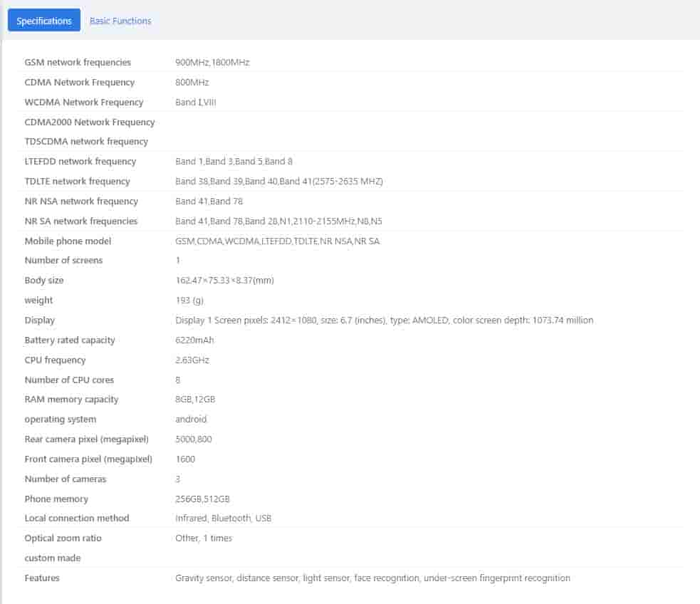Viewport: 700px width, 604px height.
Task: Click the Display AMOLED description text
Action: coord(384,321)
